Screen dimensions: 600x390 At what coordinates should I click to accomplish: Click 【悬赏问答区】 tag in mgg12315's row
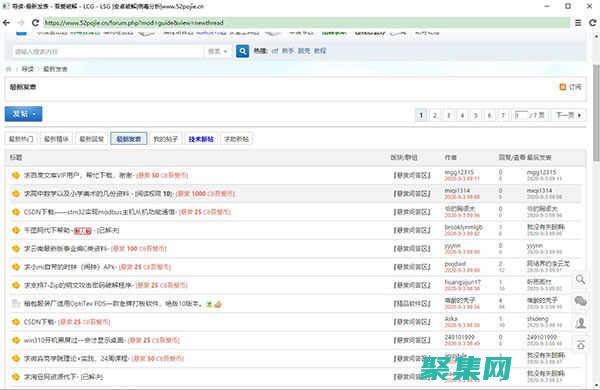[412, 175]
